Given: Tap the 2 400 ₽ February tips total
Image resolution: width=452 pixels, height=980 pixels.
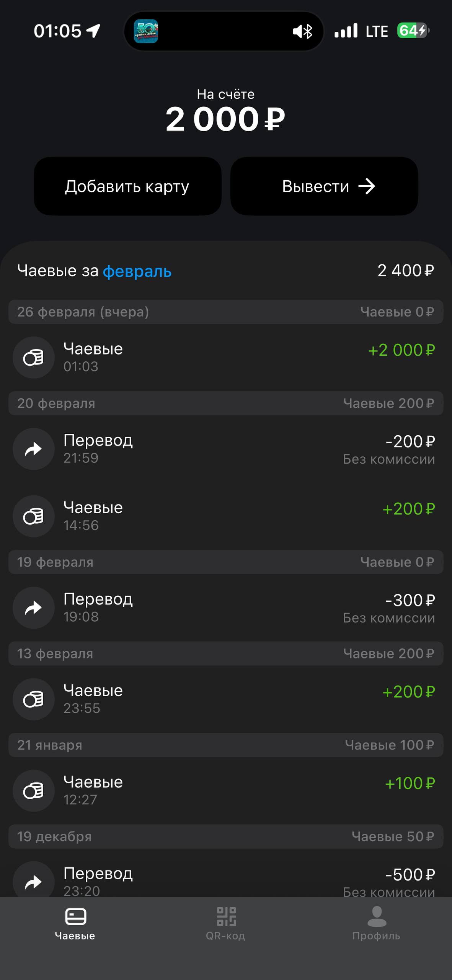Looking at the screenshot, I should click(x=406, y=271).
